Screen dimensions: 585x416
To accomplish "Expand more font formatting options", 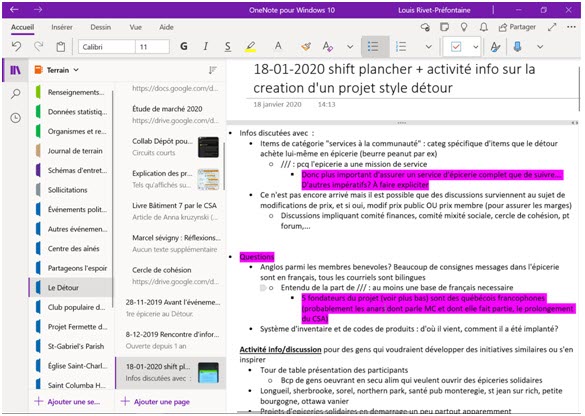I will click(x=350, y=47).
